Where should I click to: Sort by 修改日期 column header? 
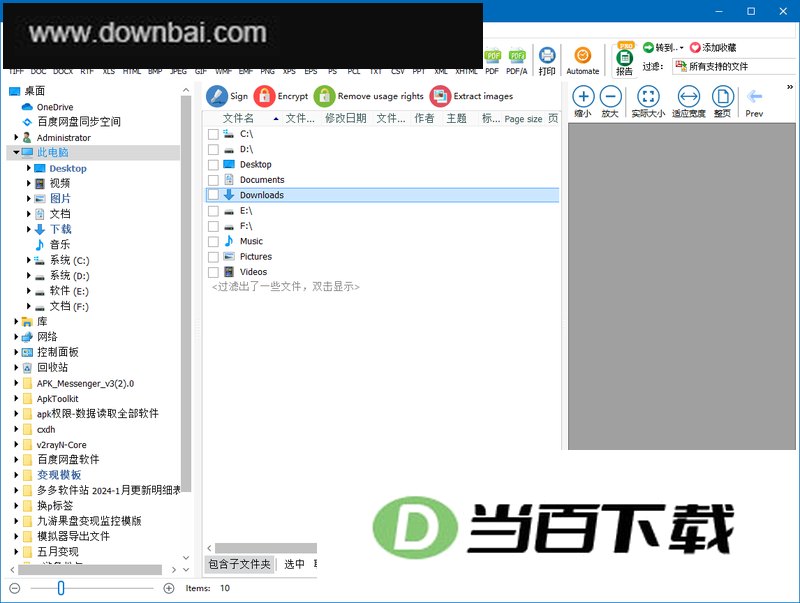[346, 118]
